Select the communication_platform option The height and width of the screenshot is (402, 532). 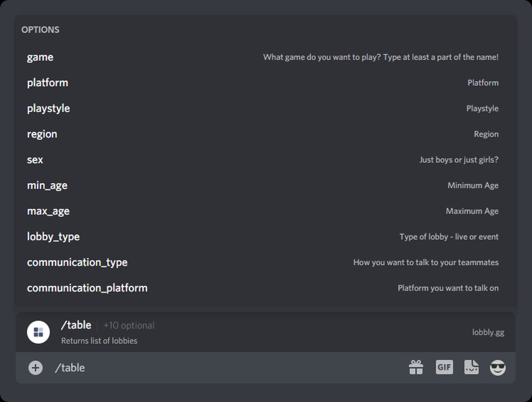87,288
